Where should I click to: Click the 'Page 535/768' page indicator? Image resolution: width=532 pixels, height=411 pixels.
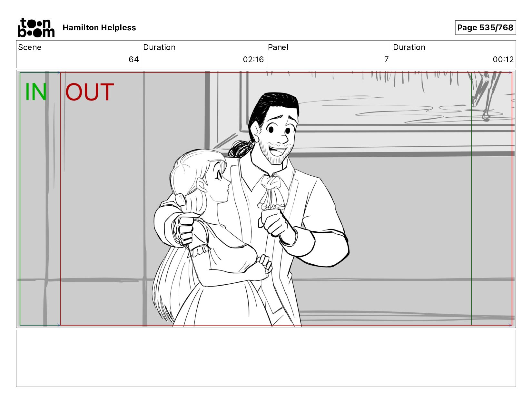tap(485, 28)
